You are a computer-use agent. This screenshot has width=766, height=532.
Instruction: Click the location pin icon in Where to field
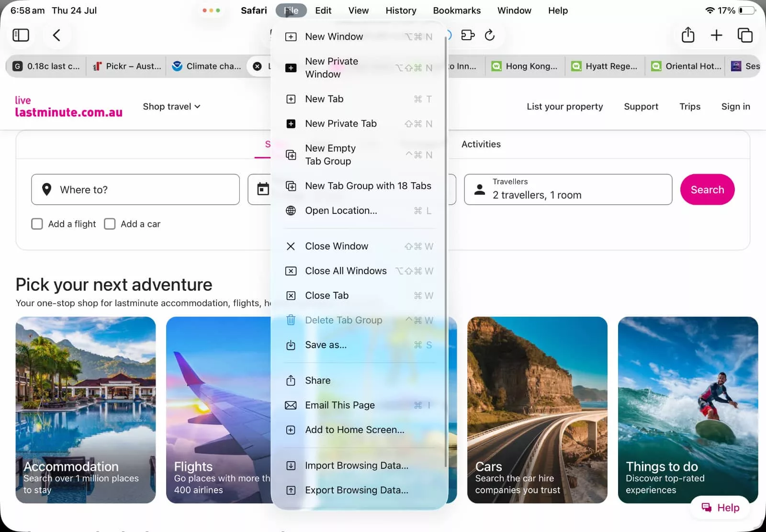coord(47,189)
